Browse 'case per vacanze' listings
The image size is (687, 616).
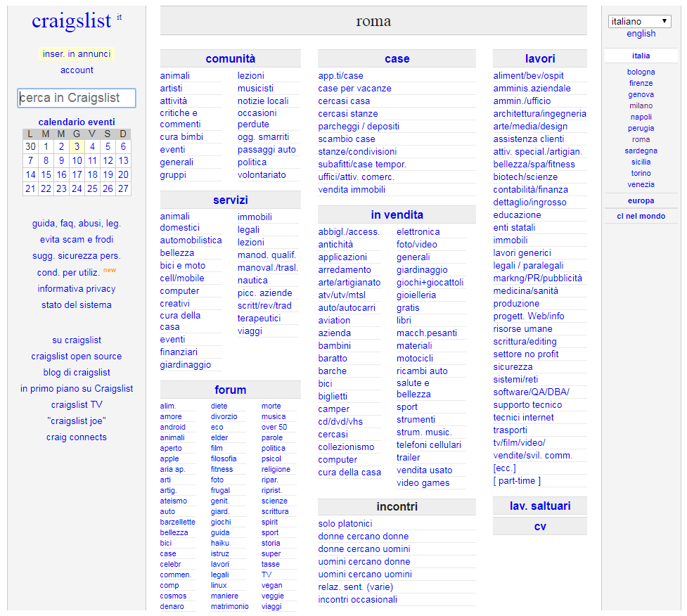point(355,88)
